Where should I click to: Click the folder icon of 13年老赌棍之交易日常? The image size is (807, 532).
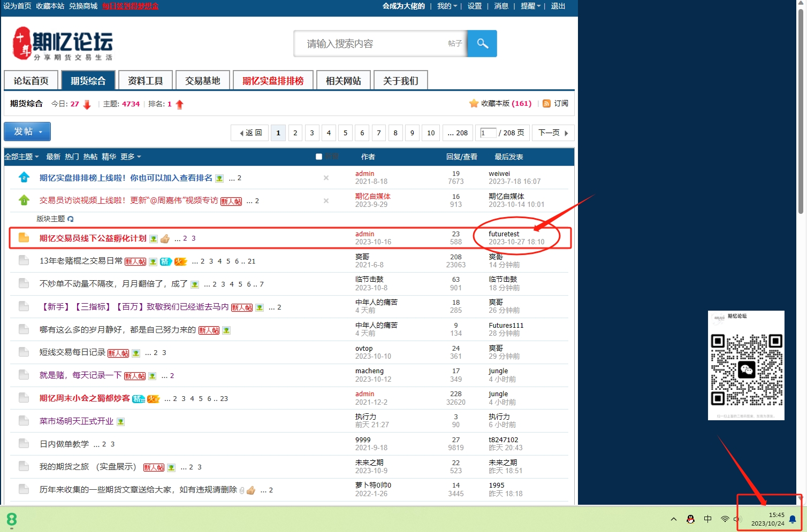[24, 260]
